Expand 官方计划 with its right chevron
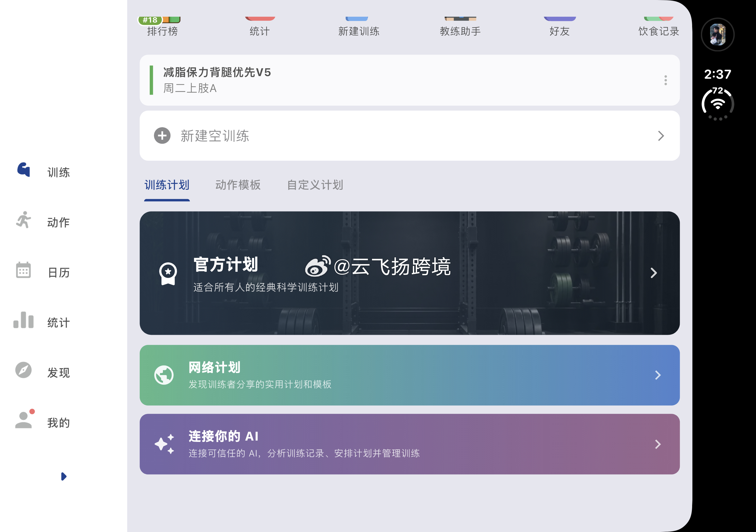The height and width of the screenshot is (532, 756). tap(654, 273)
